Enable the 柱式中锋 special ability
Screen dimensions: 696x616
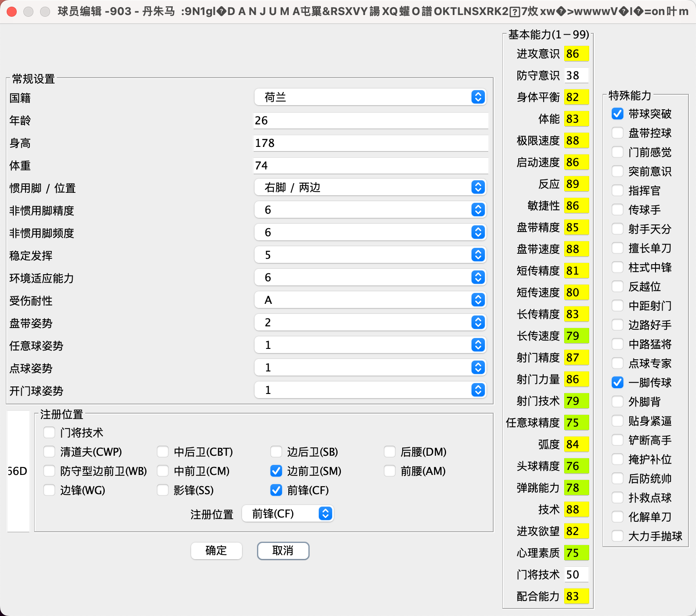[618, 267]
